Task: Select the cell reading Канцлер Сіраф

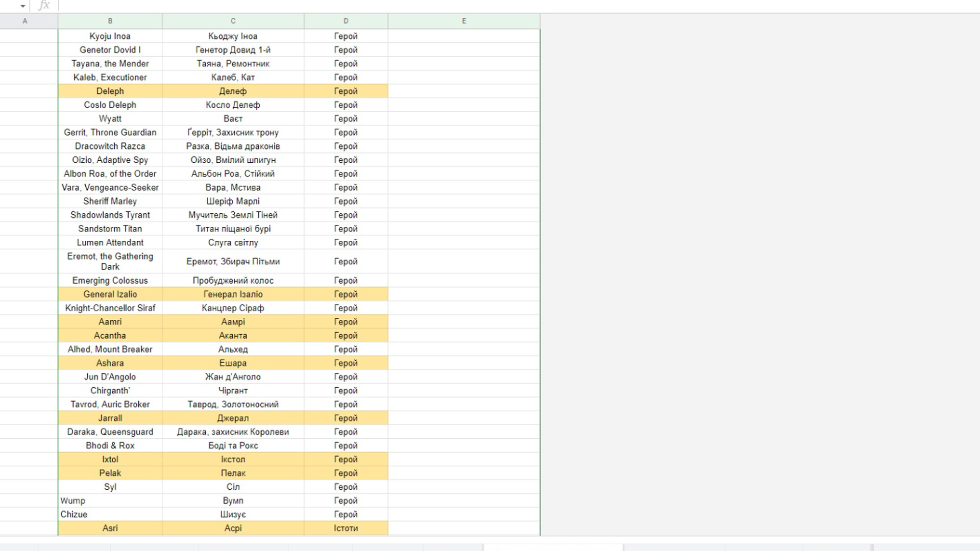Action: [x=233, y=308]
